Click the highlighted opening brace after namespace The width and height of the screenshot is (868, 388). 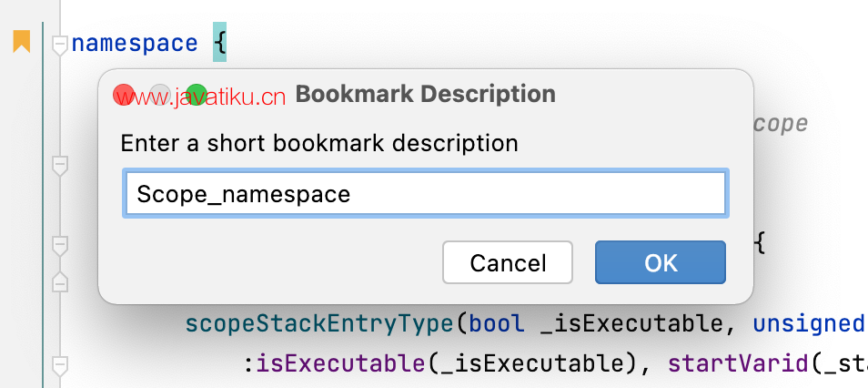point(220,43)
